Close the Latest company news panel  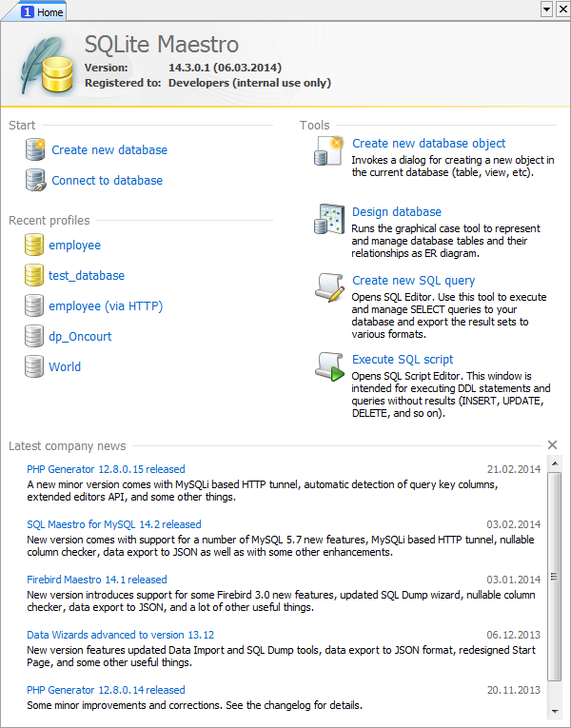tap(553, 445)
